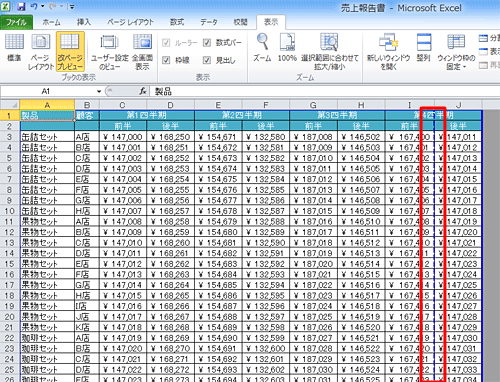Arrange all windows (整列)

pyautogui.click(x=424, y=48)
